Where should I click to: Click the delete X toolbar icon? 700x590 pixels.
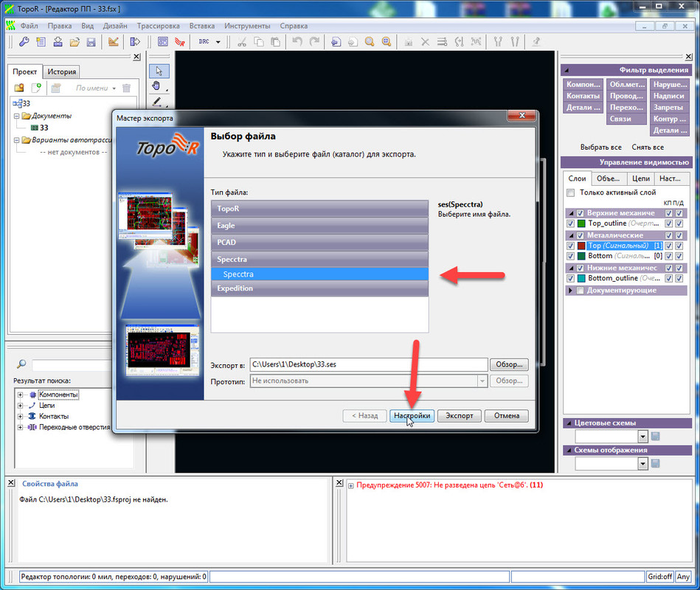pyautogui.click(x=425, y=42)
